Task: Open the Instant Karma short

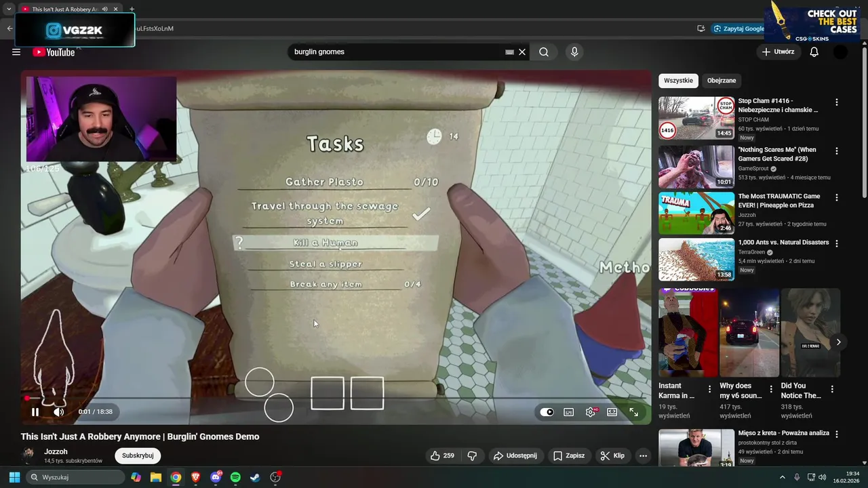Action: coord(688,332)
